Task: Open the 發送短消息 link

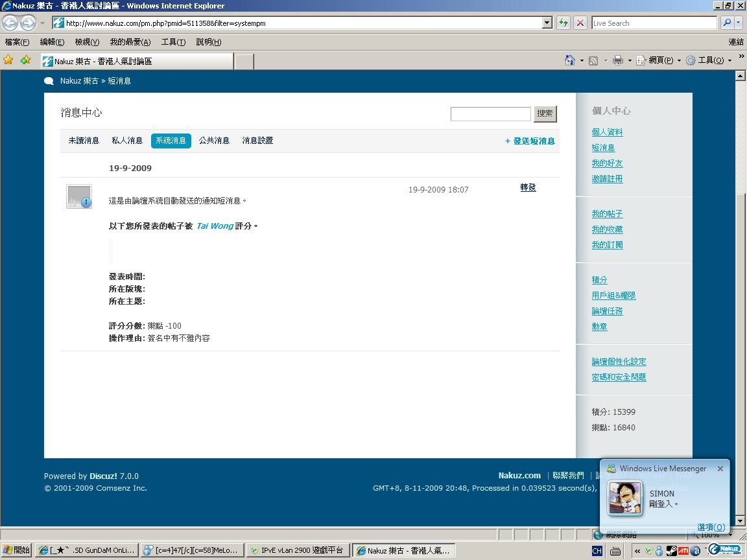Action: pyautogui.click(x=530, y=141)
